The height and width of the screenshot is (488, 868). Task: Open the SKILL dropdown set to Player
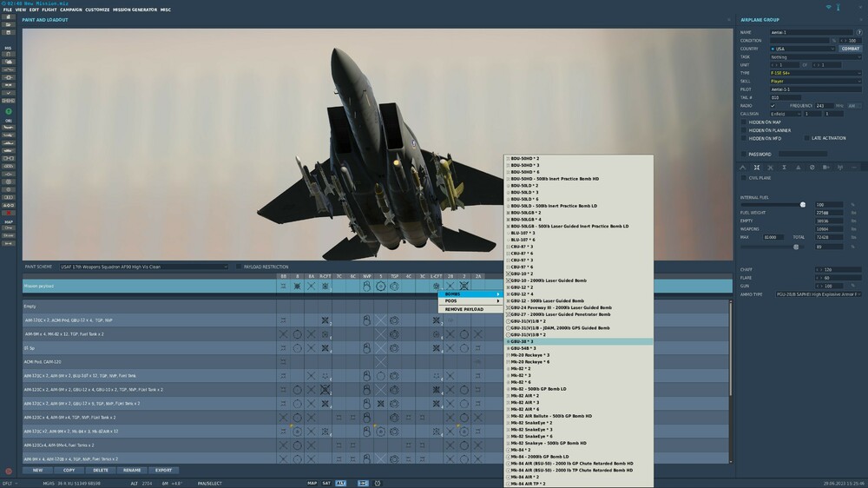[815, 82]
